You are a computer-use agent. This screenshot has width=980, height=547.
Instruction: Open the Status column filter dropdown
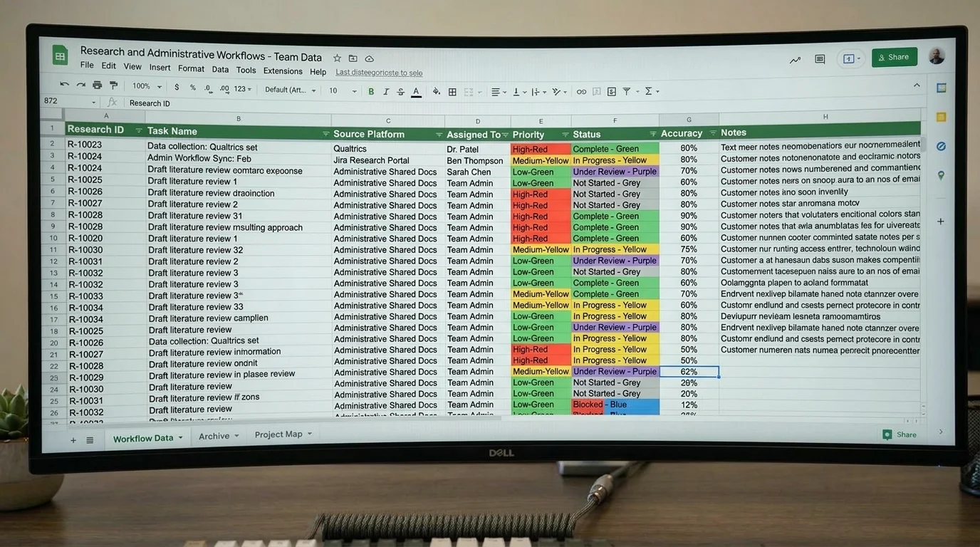click(x=653, y=134)
